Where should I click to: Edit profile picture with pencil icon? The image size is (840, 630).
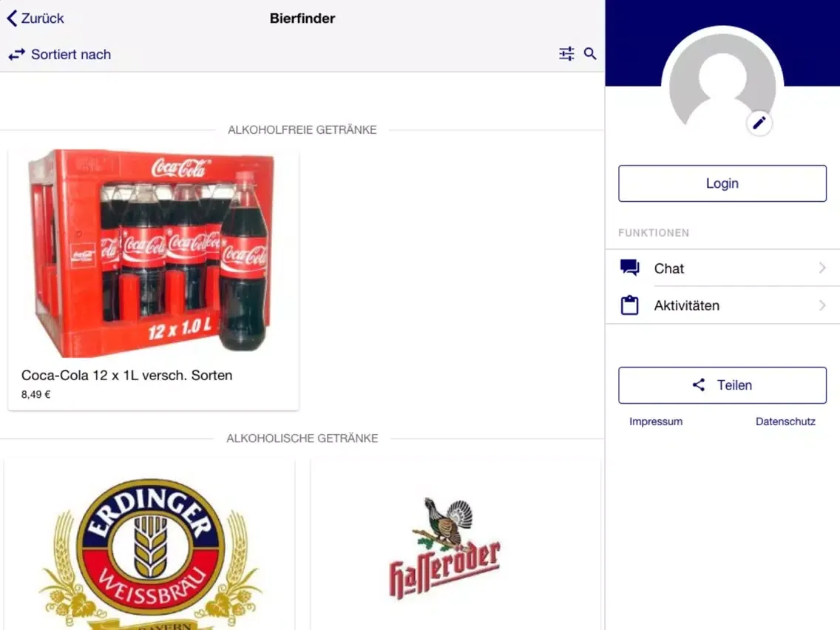tap(759, 123)
